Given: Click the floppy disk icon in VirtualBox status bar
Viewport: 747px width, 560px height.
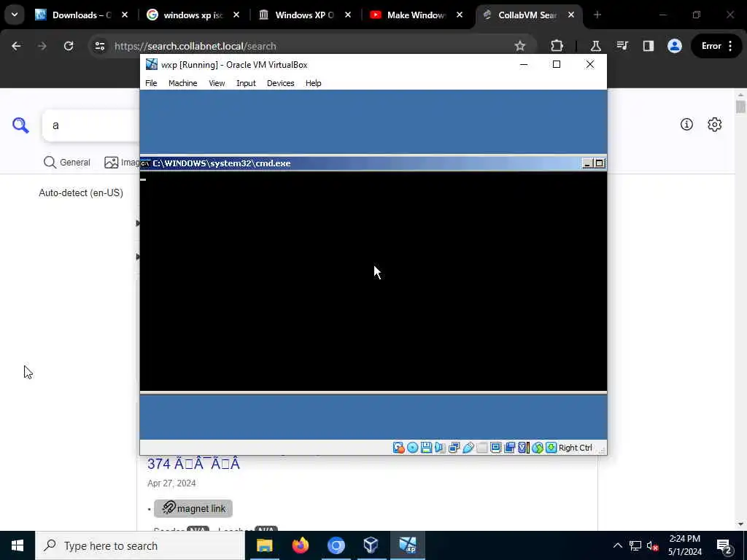Looking at the screenshot, I should 426,448.
